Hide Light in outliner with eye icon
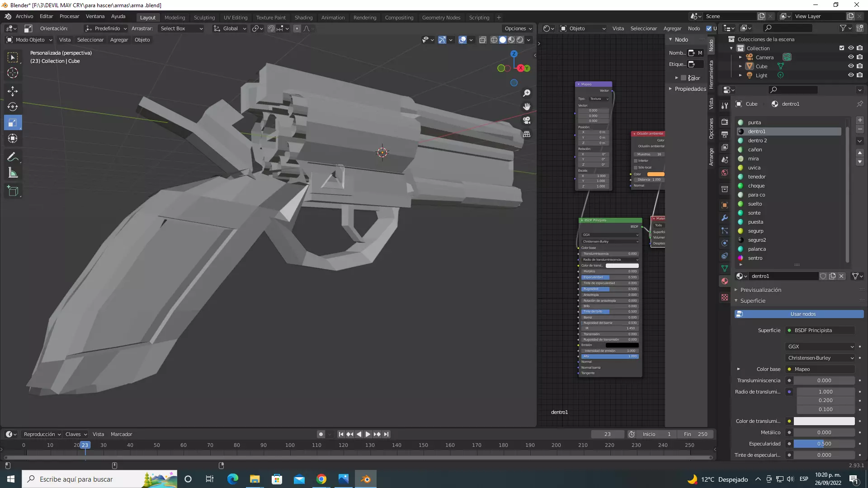Viewport: 868px width, 488px height. click(851, 75)
